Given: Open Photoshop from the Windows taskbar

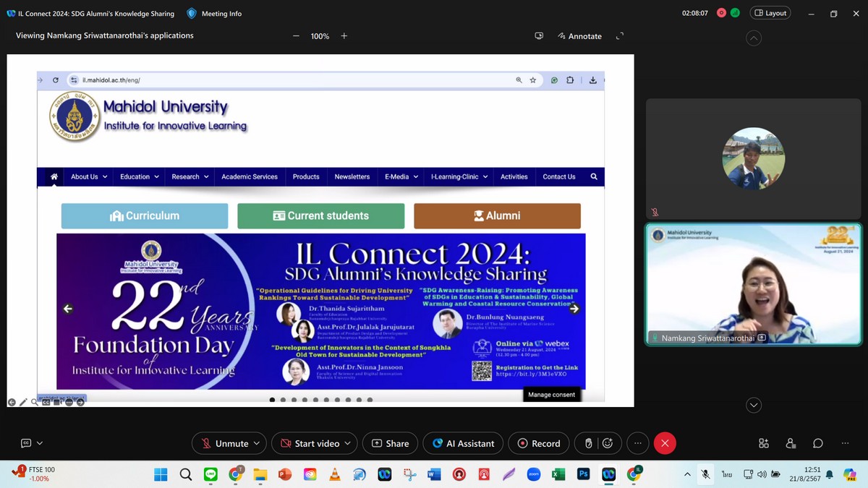Looking at the screenshot, I should pos(583,474).
